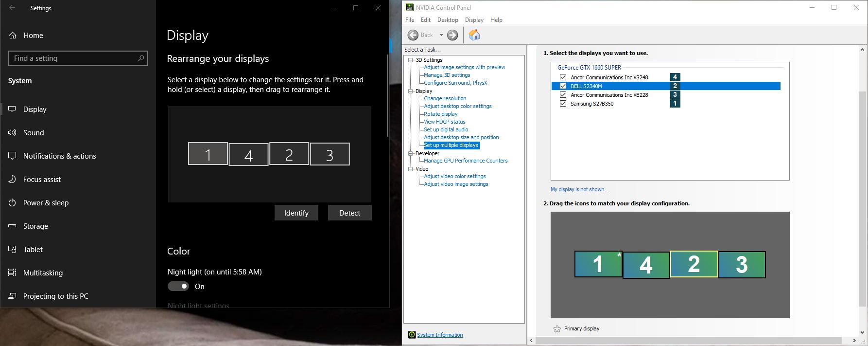868x346 pixels.
Task: Open Set up digital audio task
Action: coord(446,129)
